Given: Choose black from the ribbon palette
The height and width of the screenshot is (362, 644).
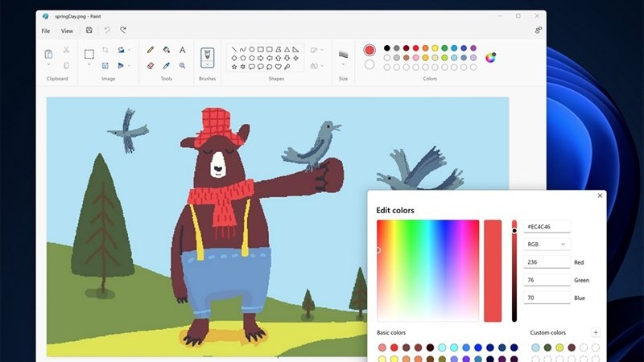Looking at the screenshot, I should coord(387,48).
